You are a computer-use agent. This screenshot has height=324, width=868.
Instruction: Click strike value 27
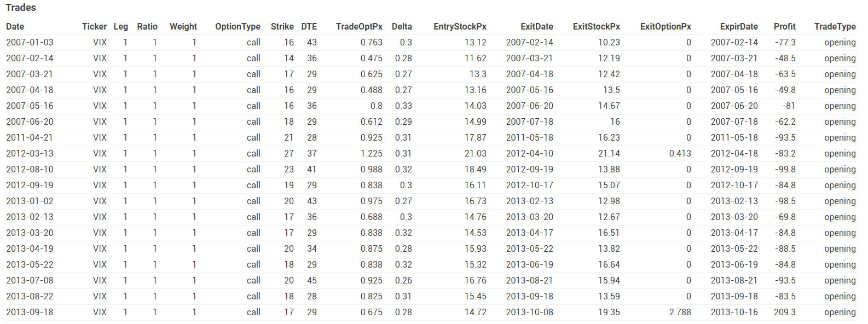289,153
